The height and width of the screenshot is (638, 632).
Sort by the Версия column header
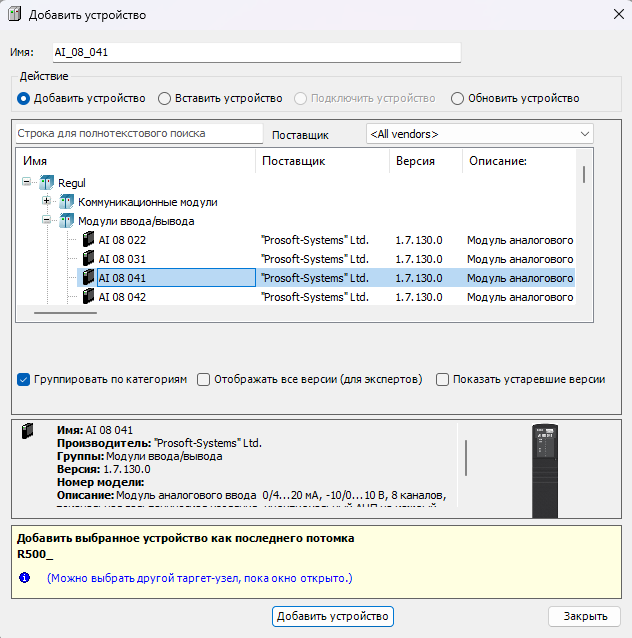pyautogui.click(x=415, y=161)
